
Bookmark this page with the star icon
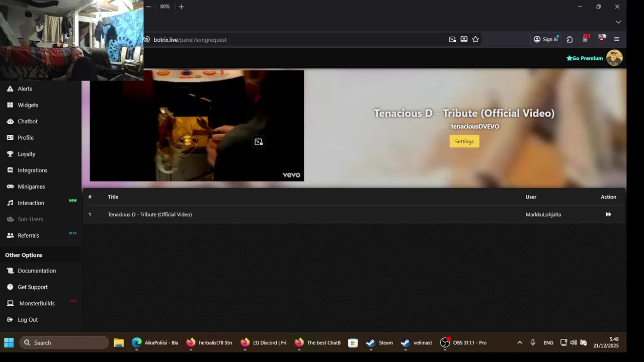[x=475, y=39]
